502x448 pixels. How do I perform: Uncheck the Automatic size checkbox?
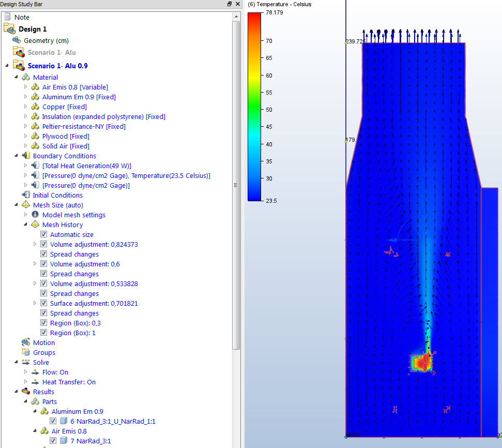pyautogui.click(x=43, y=234)
